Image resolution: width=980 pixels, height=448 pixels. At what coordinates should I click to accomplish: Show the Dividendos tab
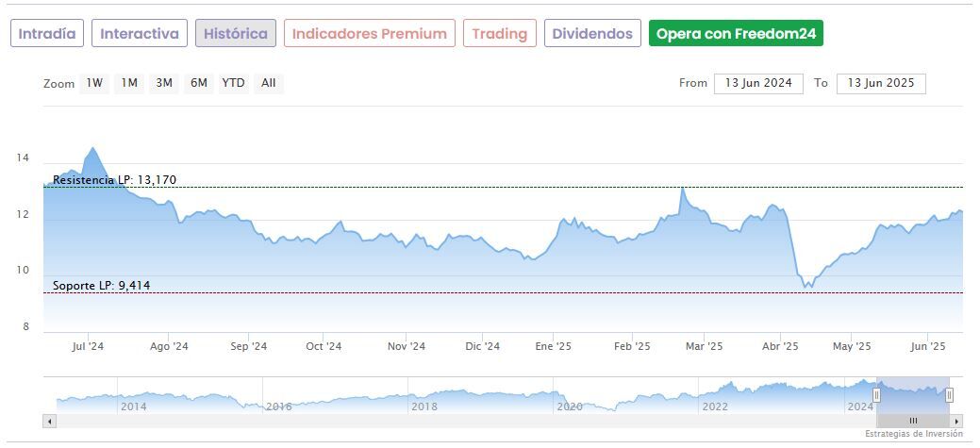[592, 34]
